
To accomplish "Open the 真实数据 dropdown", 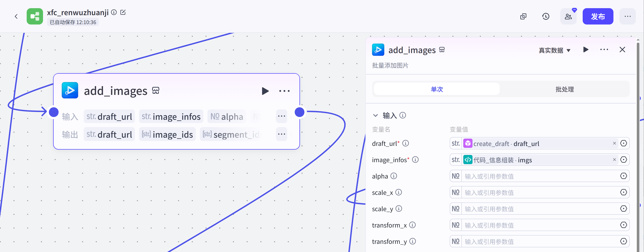I will tap(554, 50).
